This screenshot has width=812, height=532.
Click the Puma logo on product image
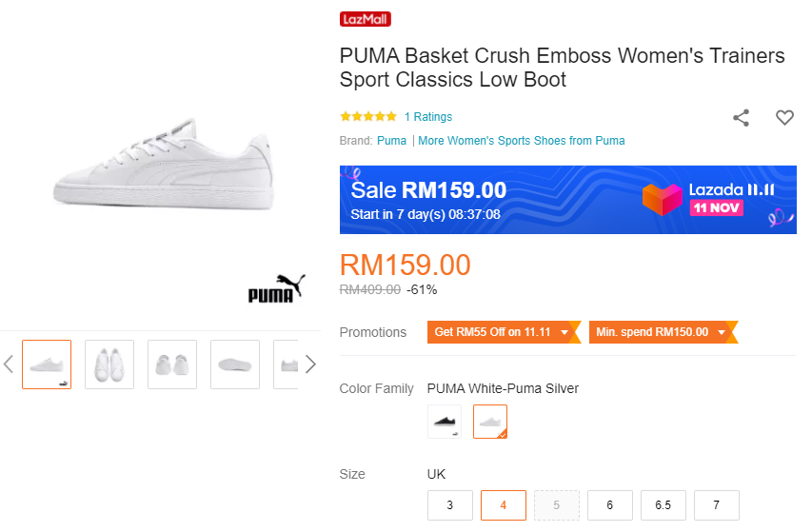coord(277,289)
